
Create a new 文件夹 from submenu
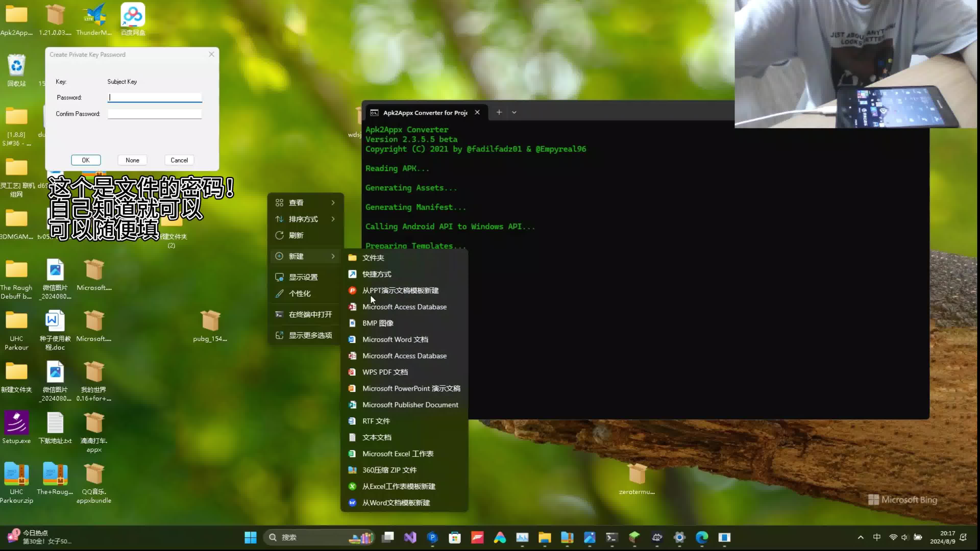tap(404, 258)
